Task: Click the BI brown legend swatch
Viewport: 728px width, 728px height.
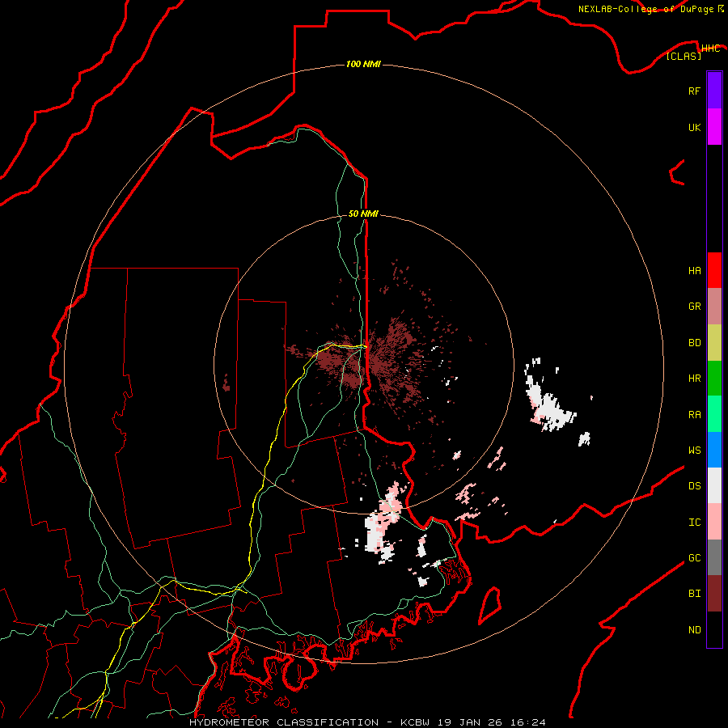Action: (x=714, y=594)
